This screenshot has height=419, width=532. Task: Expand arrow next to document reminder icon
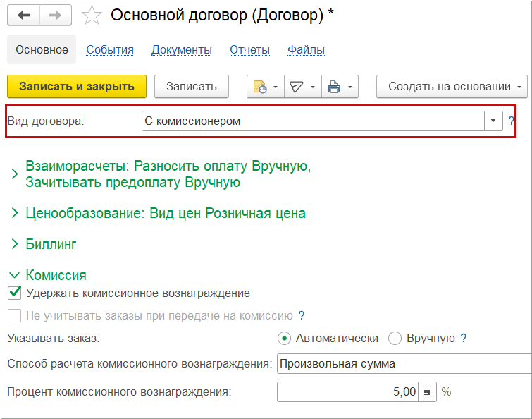[276, 87]
